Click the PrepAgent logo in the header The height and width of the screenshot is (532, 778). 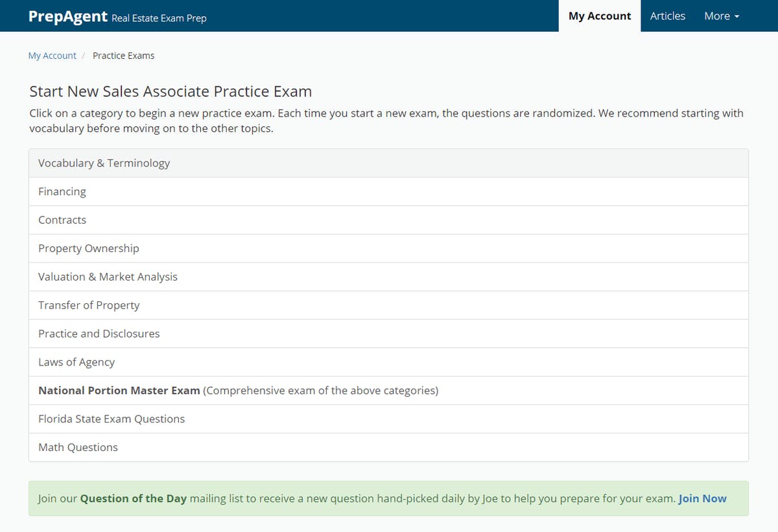tap(67, 16)
